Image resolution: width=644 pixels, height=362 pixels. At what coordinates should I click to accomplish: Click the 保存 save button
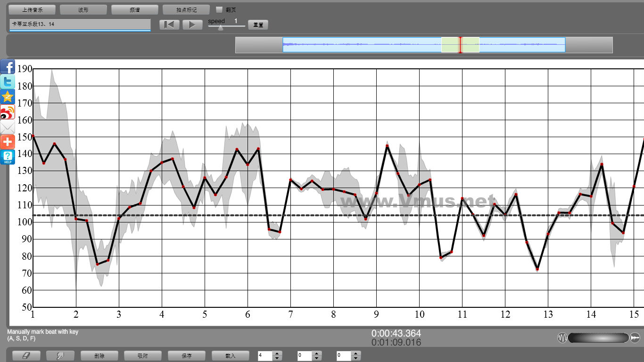point(186,356)
